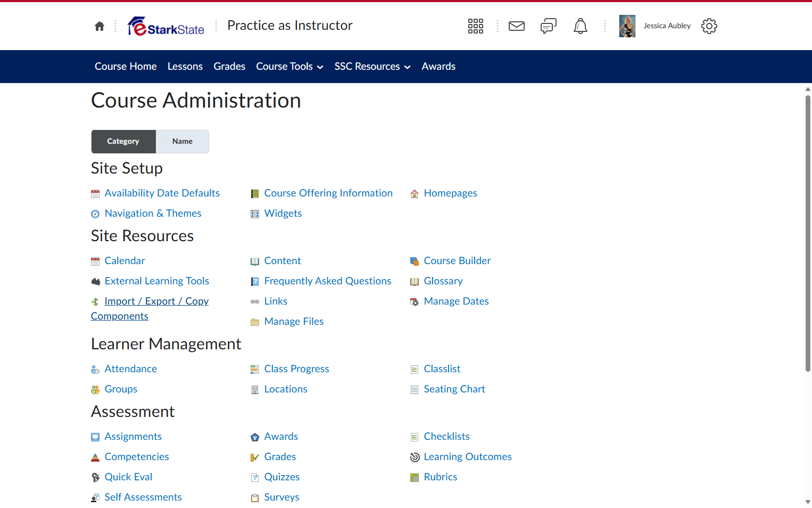This screenshot has height=508, width=812.
Task: Click the Rubrics grid icon
Action: [415, 478]
